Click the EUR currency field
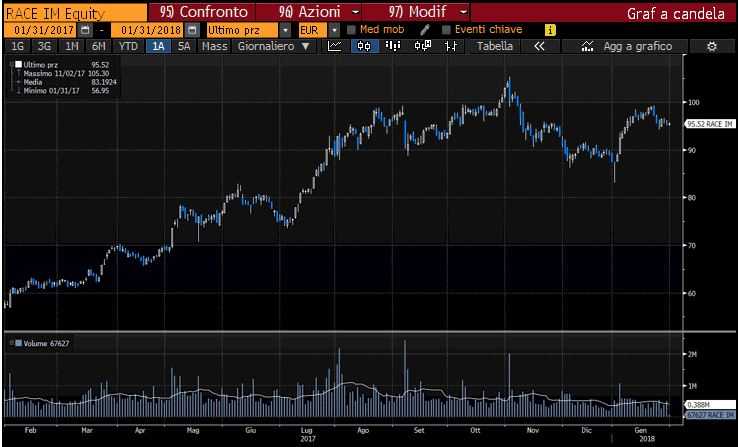Screen dimensions: 739x447 point(313,30)
